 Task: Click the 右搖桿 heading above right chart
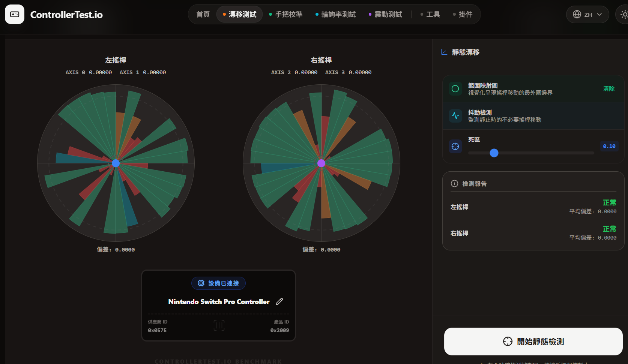click(x=321, y=60)
